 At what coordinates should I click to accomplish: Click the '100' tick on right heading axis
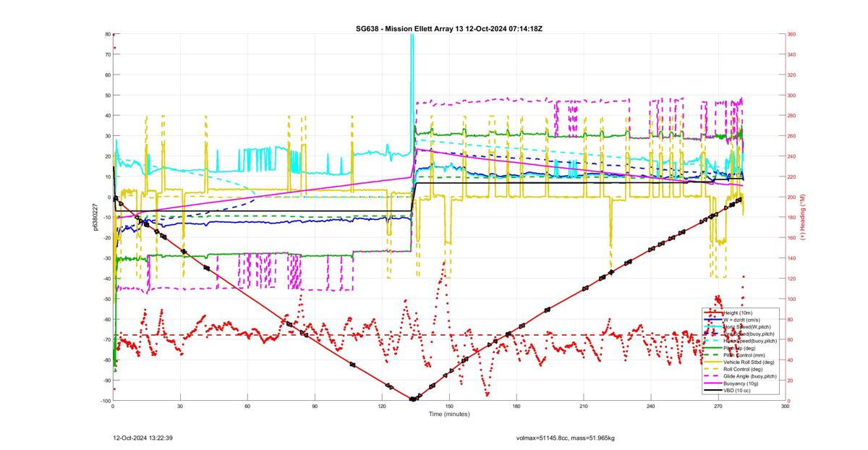coord(792,299)
